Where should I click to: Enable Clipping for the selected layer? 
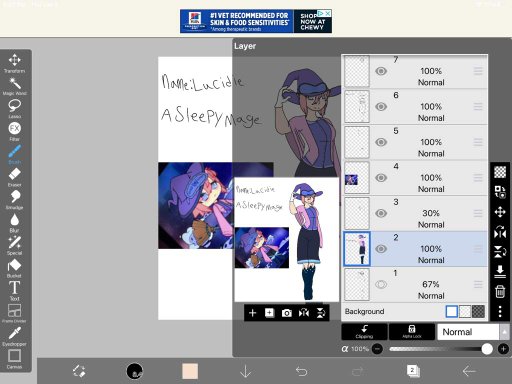point(364,332)
